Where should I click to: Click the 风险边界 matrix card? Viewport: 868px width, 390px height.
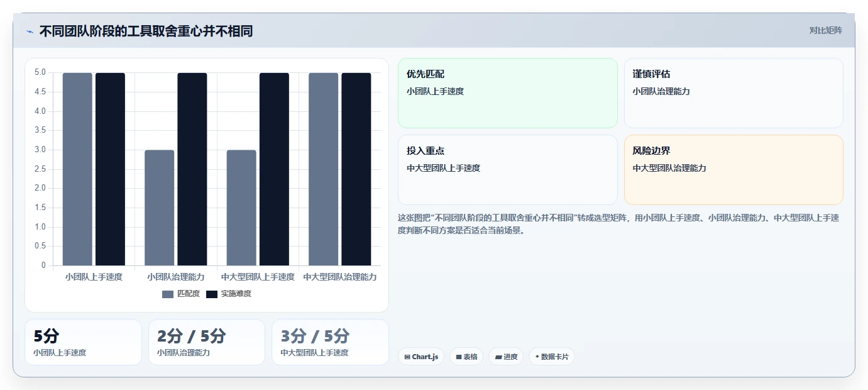[x=733, y=170]
